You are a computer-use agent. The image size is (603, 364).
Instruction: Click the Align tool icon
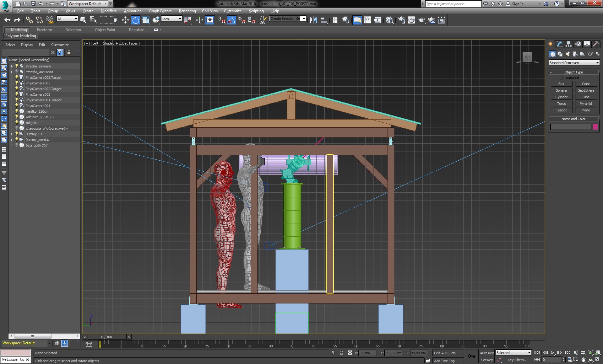pos(323,20)
